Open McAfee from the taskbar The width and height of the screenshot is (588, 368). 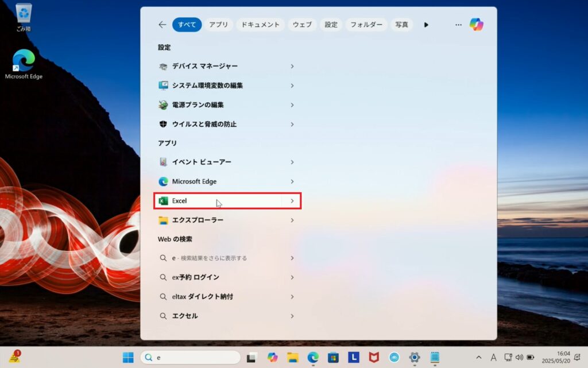pos(373,358)
